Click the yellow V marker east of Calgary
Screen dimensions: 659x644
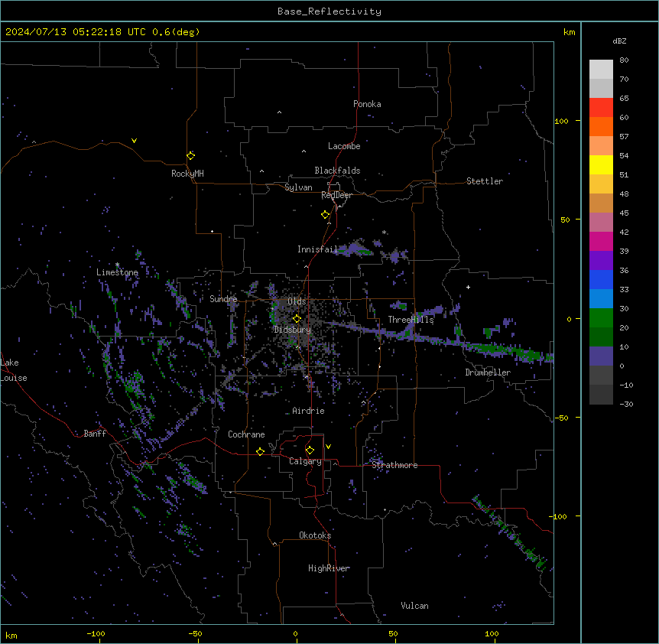coord(328,447)
